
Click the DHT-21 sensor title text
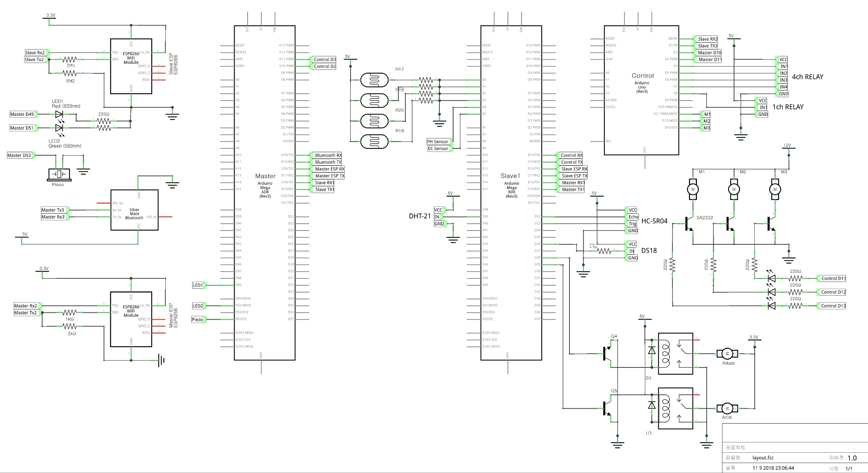(x=420, y=216)
